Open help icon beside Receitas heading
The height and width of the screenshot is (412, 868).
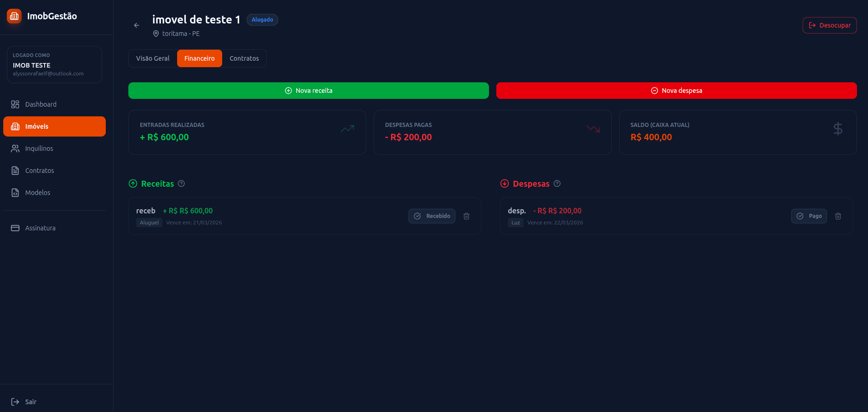pyautogui.click(x=181, y=183)
